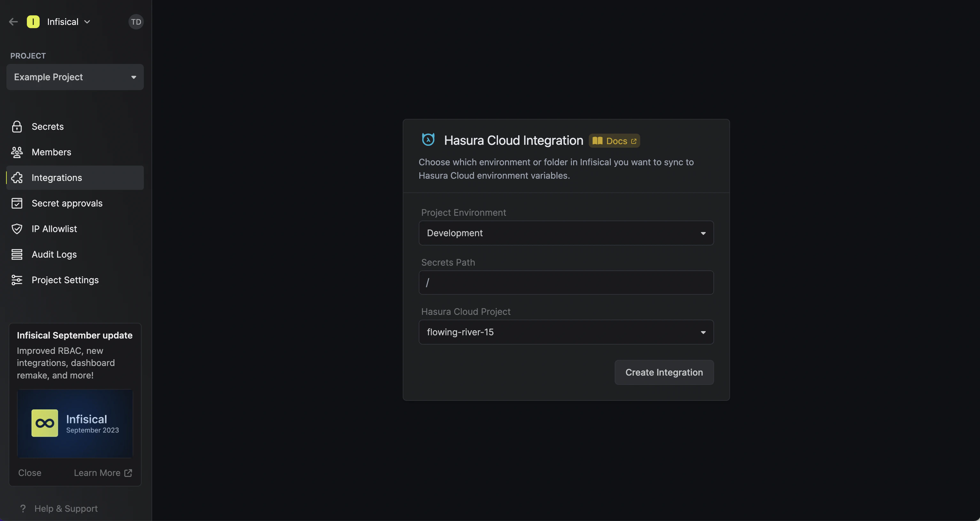Viewport: 980px width, 521px height.
Task: Click the Infisical September 2023 thumbnail
Action: (75, 423)
